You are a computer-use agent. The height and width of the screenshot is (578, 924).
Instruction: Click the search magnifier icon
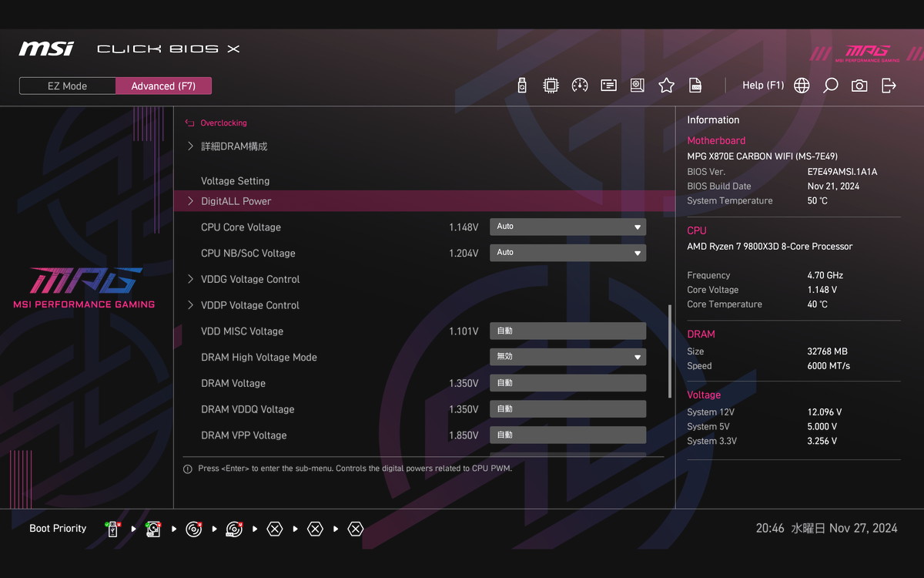(830, 86)
